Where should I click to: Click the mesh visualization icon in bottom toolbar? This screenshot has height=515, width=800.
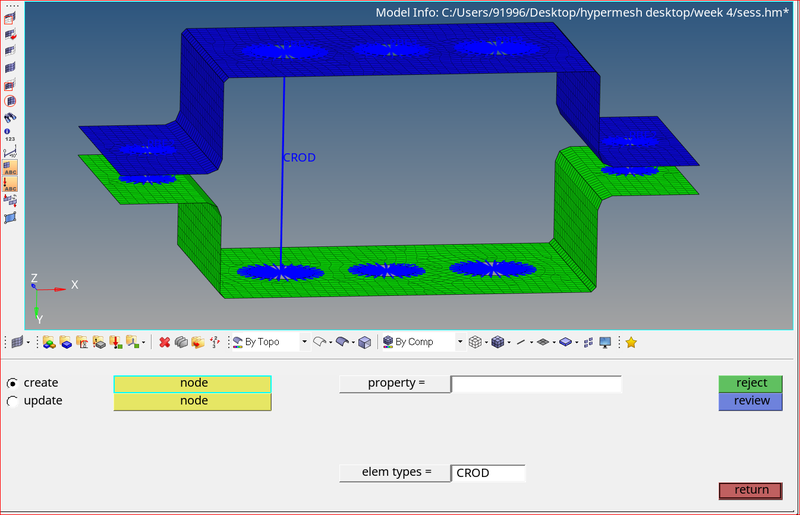click(17, 342)
